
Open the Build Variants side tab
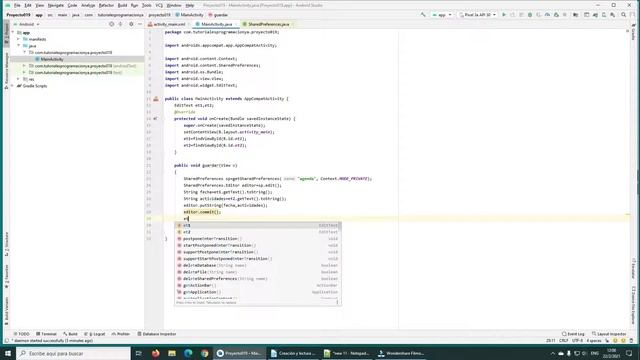coord(6,311)
